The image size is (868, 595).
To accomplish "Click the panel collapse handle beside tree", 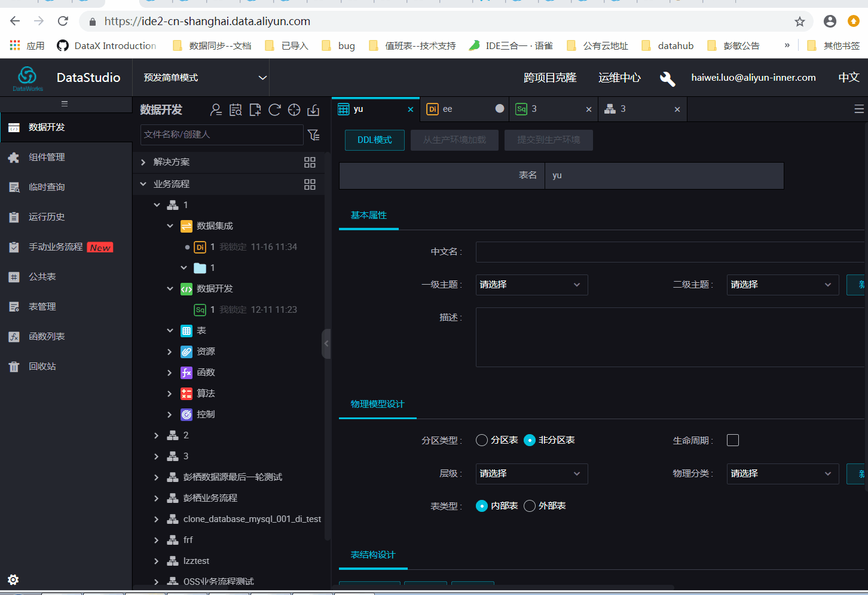I will point(326,344).
